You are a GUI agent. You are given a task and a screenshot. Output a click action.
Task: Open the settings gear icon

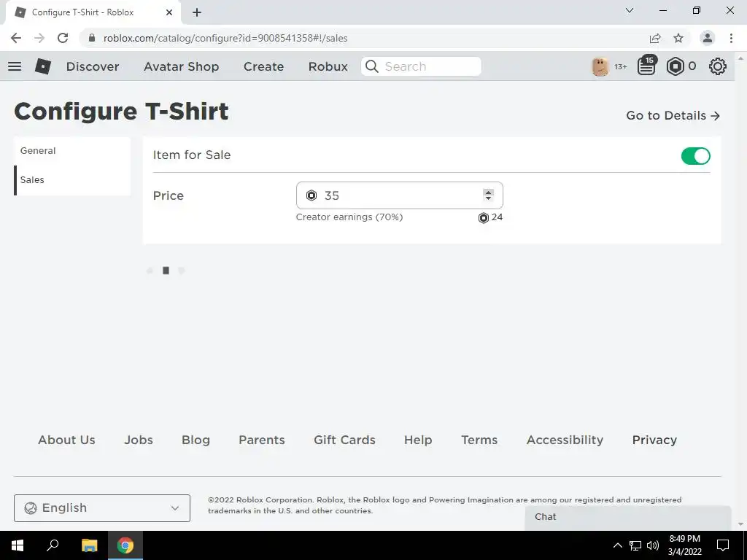point(718,66)
